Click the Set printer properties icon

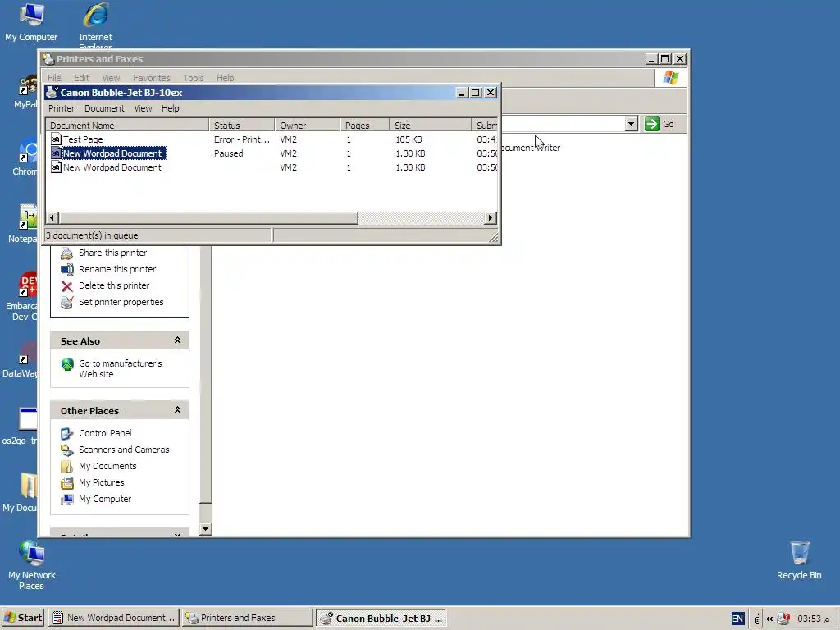[x=66, y=302]
